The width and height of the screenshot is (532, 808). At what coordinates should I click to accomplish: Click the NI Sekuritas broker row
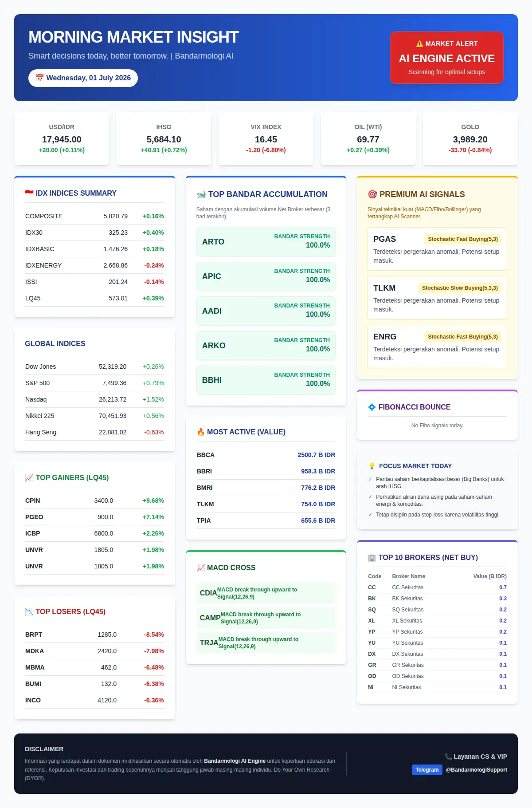point(437,687)
